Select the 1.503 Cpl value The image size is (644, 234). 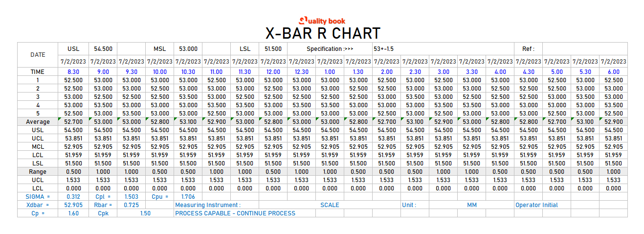[132, 196]
